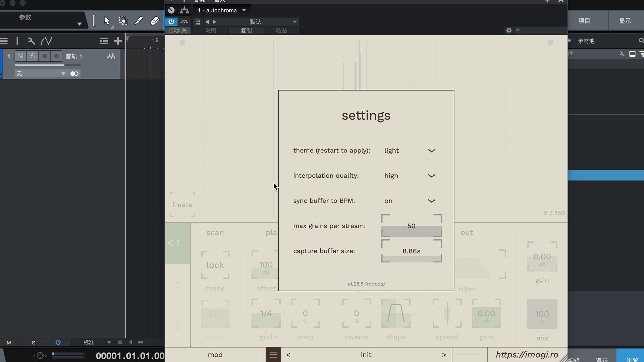Mute track 音轨 1
The height and width of the screenshot is (362, 644).
pyautogui.click(x=21, y=56)
